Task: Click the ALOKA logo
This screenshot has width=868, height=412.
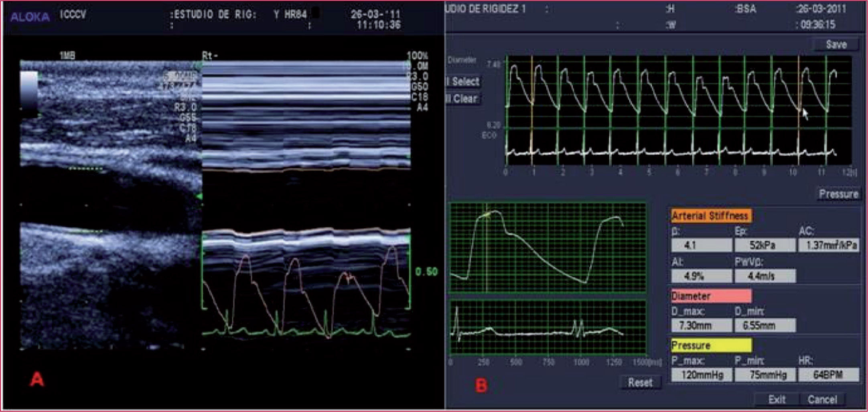Action: click(x=30, y=17)
